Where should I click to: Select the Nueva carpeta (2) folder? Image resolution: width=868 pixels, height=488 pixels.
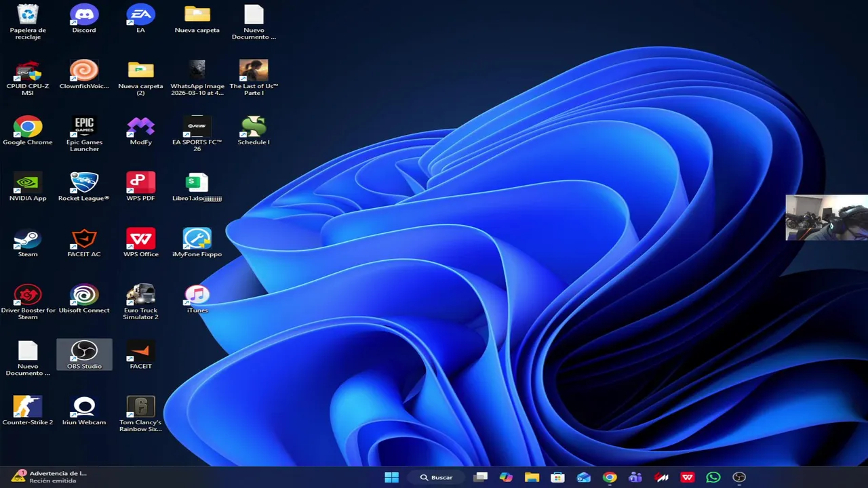tap(140, 78)
